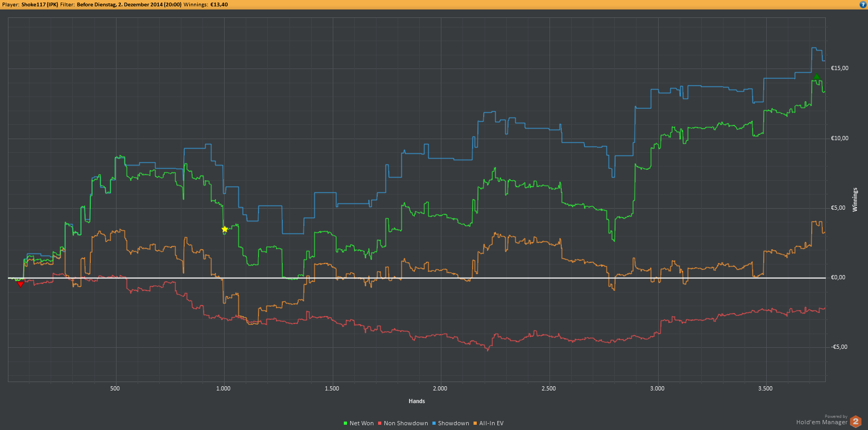Click the €5,00 y-axis label

coord(838,208)
